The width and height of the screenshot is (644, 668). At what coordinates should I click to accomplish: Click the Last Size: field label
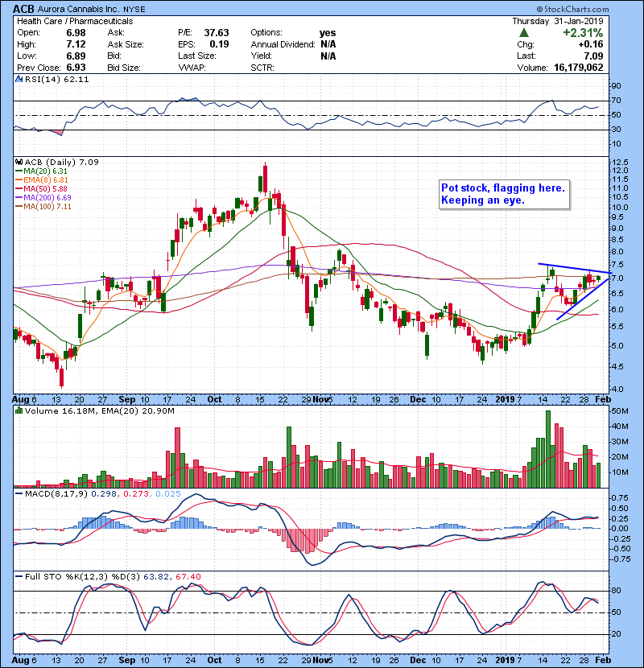[x=197, y=56]
